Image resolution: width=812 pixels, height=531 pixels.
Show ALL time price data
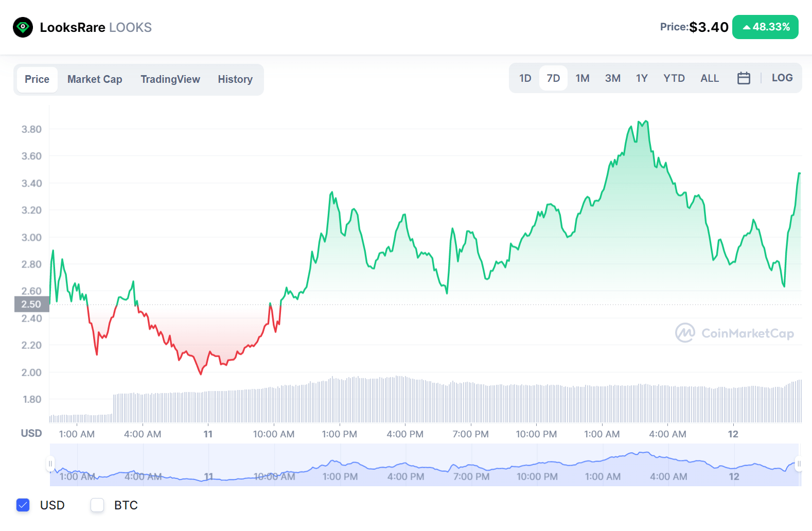pos(710,78)
